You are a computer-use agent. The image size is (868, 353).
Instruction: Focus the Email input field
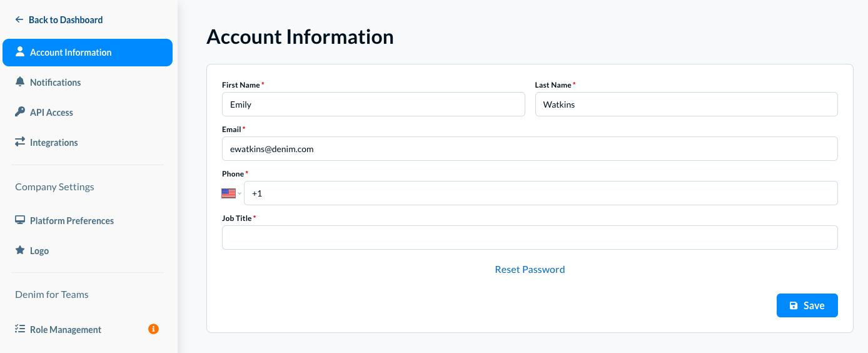click(x=530, y=149)
